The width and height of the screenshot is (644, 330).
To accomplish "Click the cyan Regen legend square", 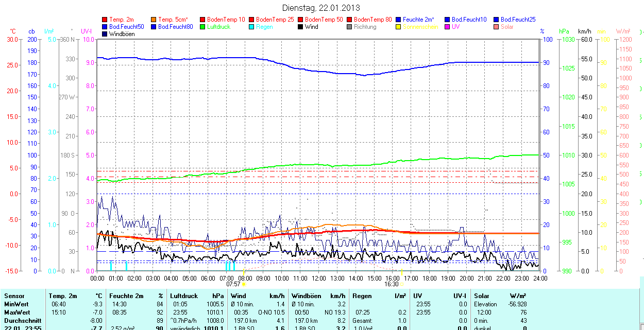I will pyautogui.click(x=252, y=27).
